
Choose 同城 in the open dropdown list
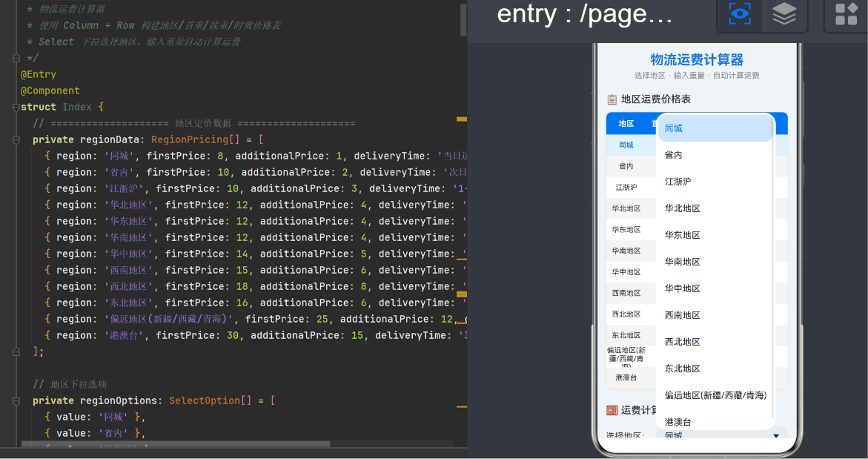point(715,128)
